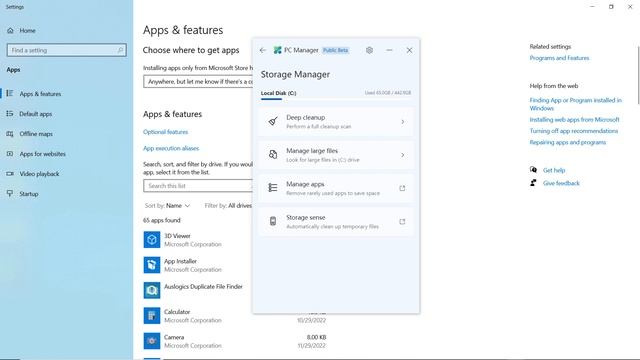
Task: Click the Startup sidebar icon
Action: (x=10, y=193)
